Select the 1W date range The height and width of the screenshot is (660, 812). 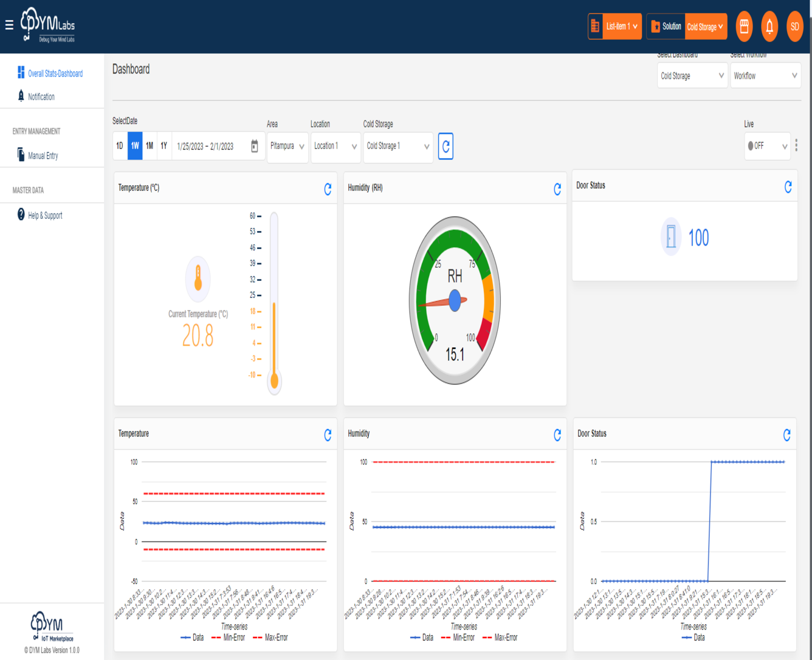pyautogui.click(x=135, y=146)
